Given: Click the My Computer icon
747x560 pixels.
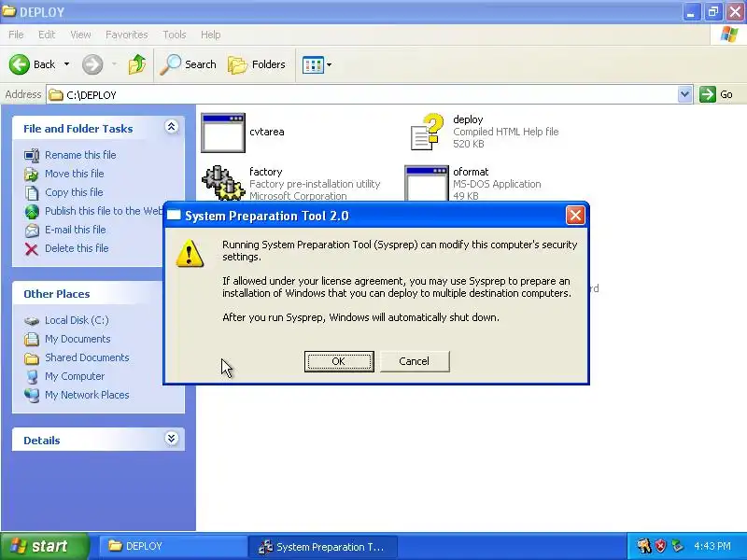Looking at the screenshot, I should 32,376.
